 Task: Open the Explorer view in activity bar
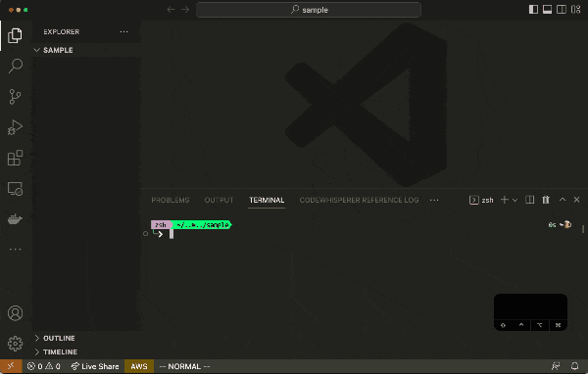point(15,35)
